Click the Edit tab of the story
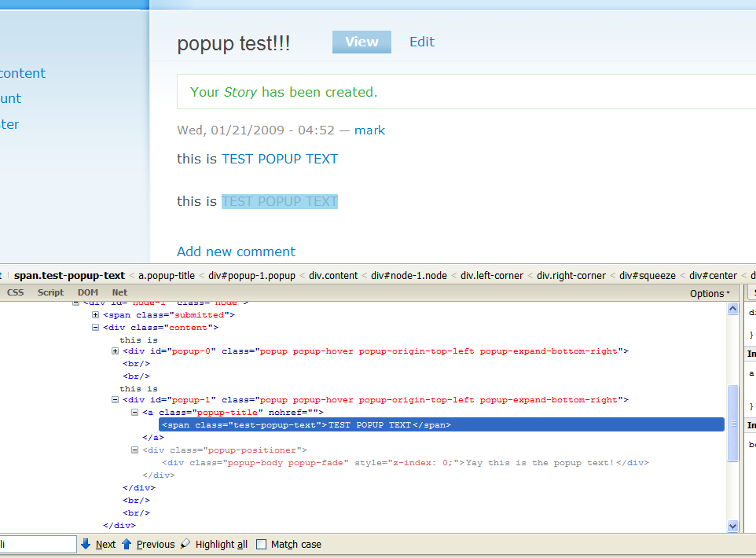This screenshot has height=558, width=756. pos(422,42)
